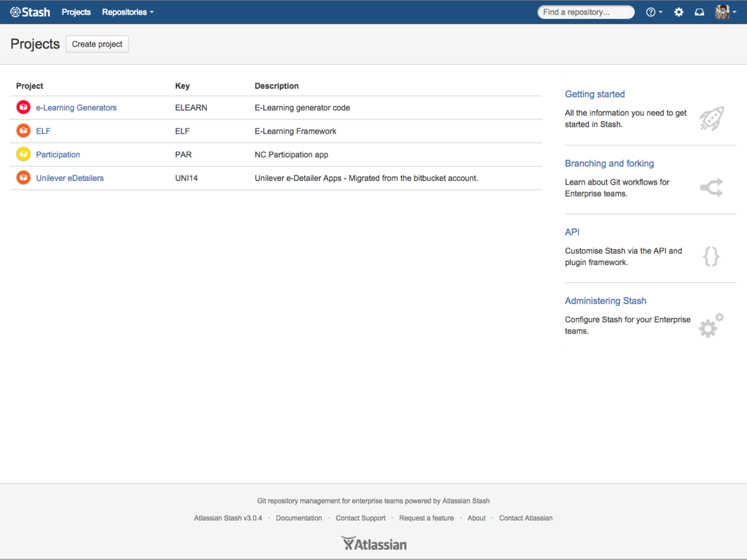Open the Participation project link

[x=58, y=154]
